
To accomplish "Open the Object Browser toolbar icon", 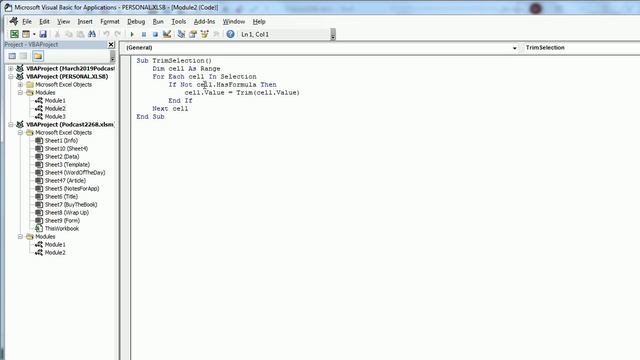I will click(x=204, y=34).
